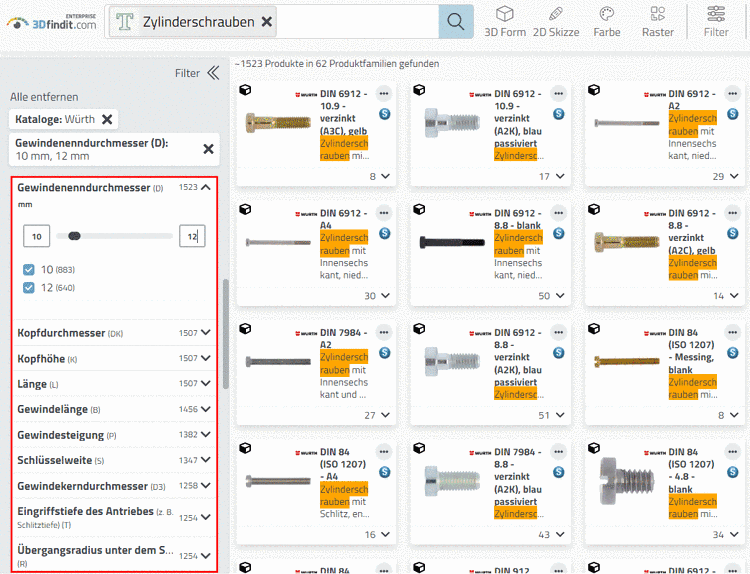750x574 pixels.
Task: Click Alle entfernen to clear filters
Action: point(44,97)
